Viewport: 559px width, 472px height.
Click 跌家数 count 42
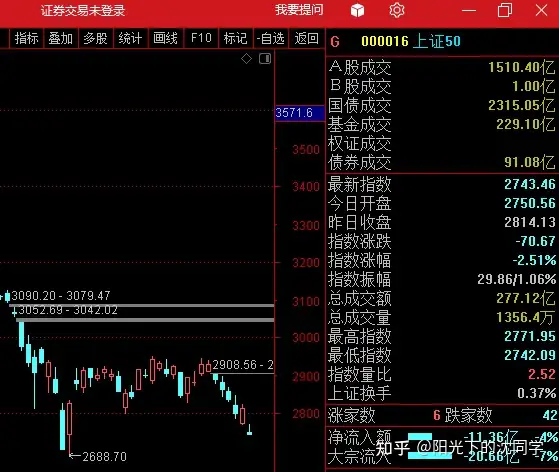pos(550,415)
